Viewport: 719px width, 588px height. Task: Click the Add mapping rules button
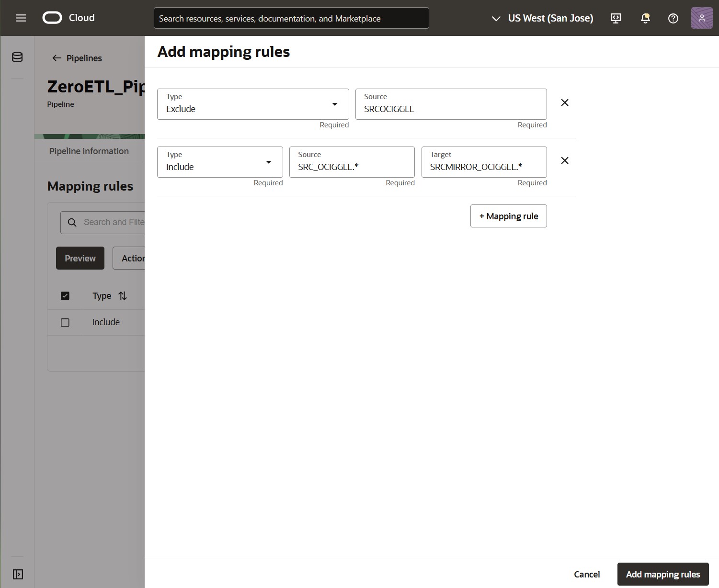click(663, 574)
